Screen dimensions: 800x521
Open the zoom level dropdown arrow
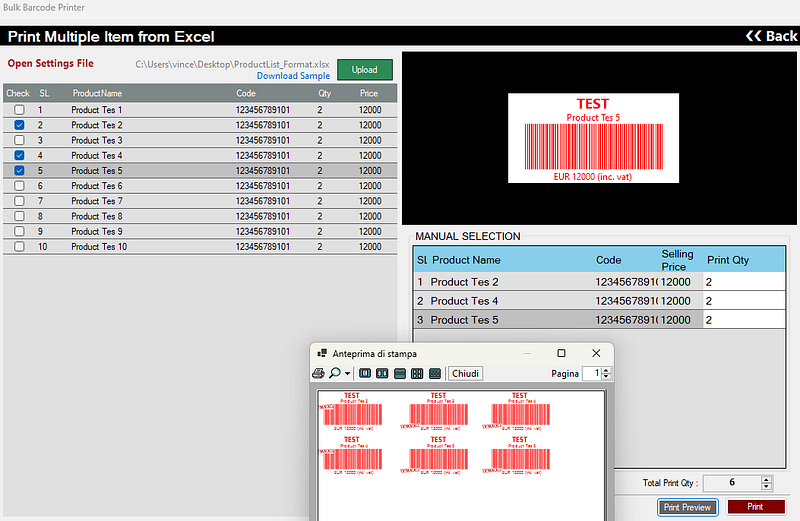point(347,374)
